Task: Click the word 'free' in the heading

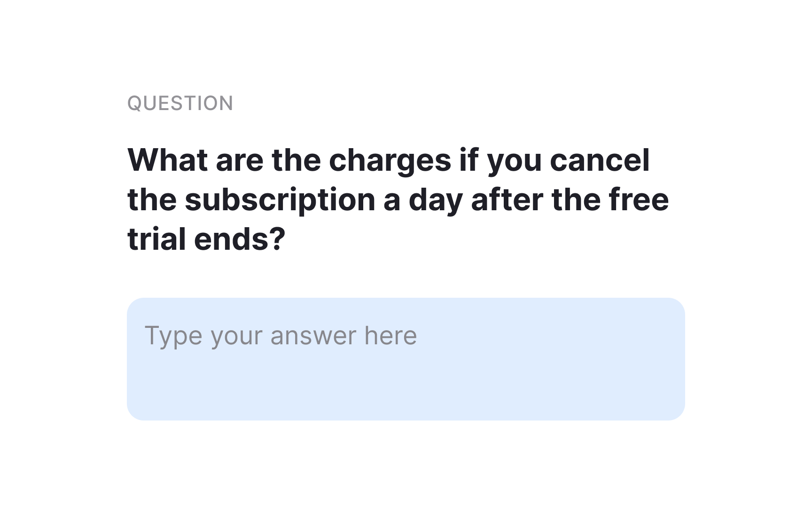Action: 639,199
